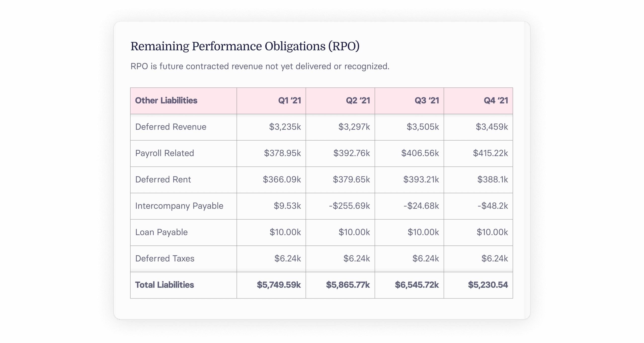Select the Total Liabilities row label
Screen dimensions: 644x343
pyautogui.click(x=165, y=285)
